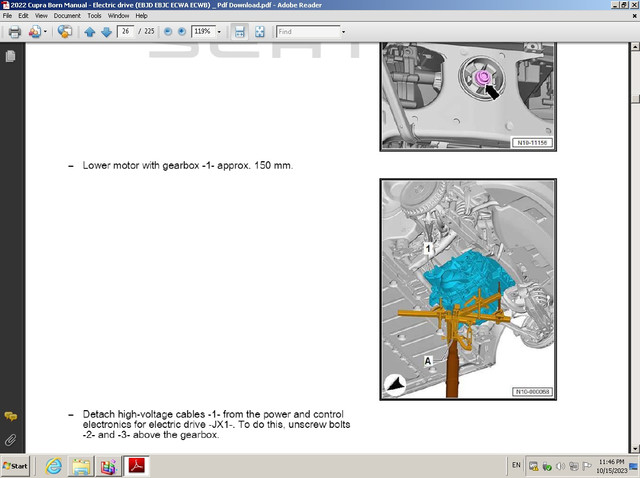Click network warning tray icon
Image resolution: width=640 pixels, height=478 pixels.
click(533, 466)
